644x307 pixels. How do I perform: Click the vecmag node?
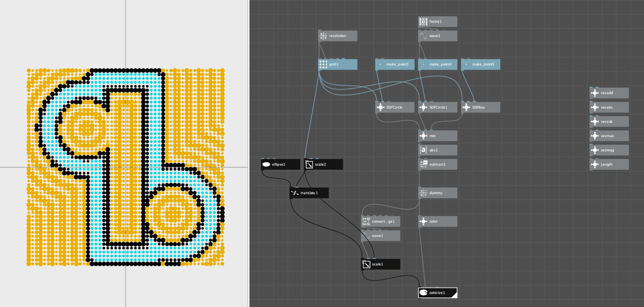click(609, 150)
